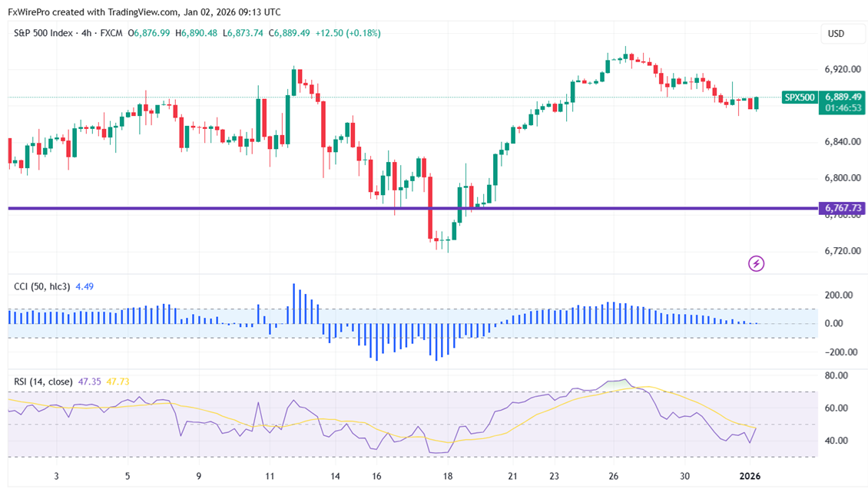868x489 pixels.
Task: Click the RSI (14, close) indicator legend
Action: click(x=43, y=382)
